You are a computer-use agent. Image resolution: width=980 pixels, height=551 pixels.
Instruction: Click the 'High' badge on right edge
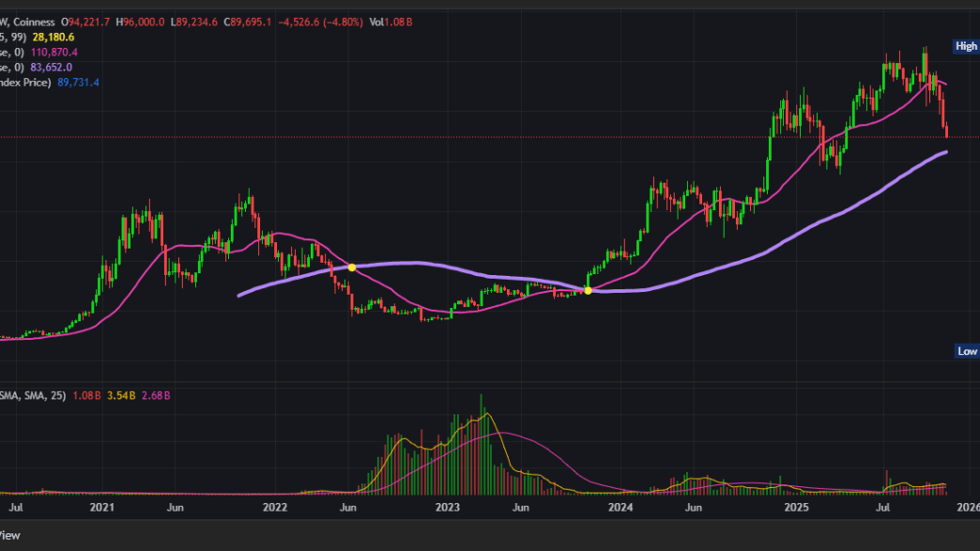(x=965, y=45)
